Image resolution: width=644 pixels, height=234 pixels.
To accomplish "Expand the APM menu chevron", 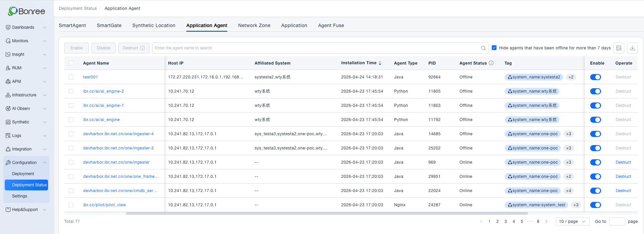I will pos(45,81).
